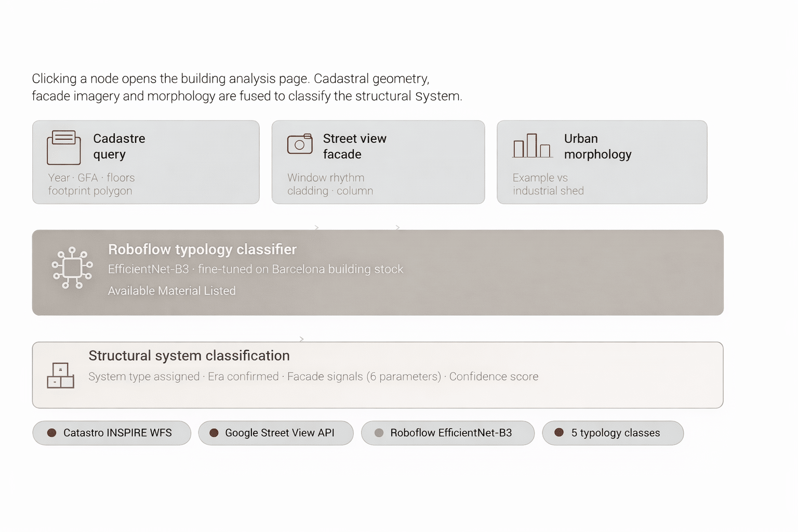This screenshot has width=798, height=532.
Task: Click the dot beside Google Street View API
Action: coord(214,433)
